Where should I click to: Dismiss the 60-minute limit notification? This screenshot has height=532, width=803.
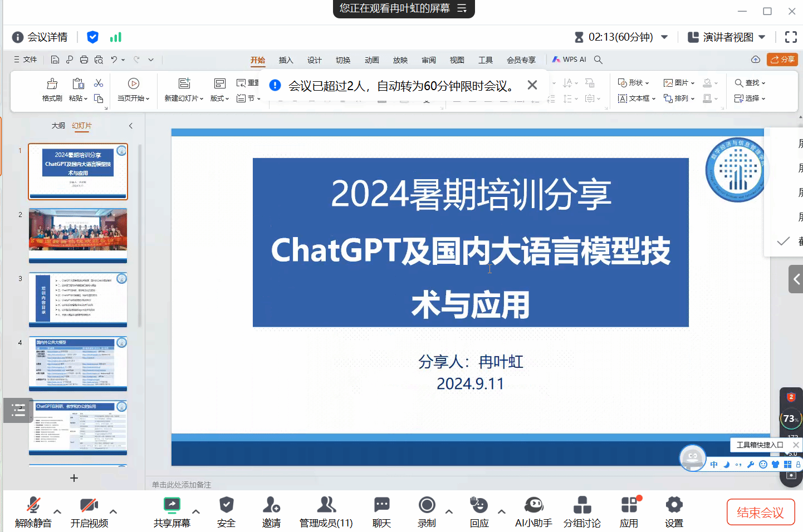[x=532, y=85]
